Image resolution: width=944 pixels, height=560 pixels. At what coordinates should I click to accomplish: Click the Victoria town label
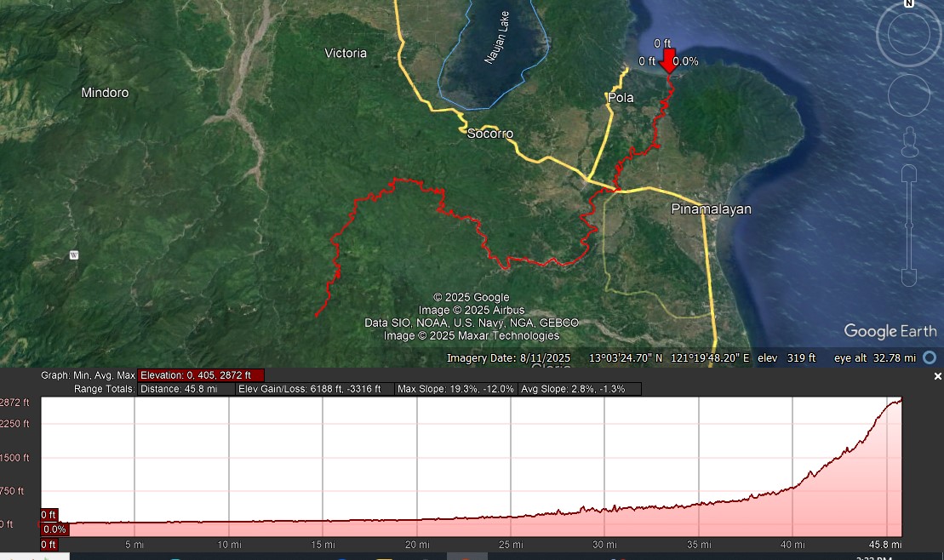[346, 53]
